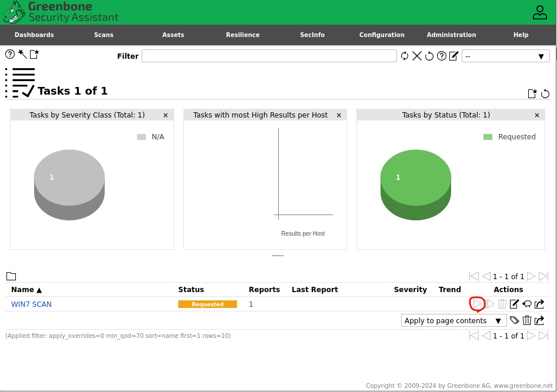Edit the filter with the pencil icon
This screenshot has width=557, height=392.
point(453,56)
